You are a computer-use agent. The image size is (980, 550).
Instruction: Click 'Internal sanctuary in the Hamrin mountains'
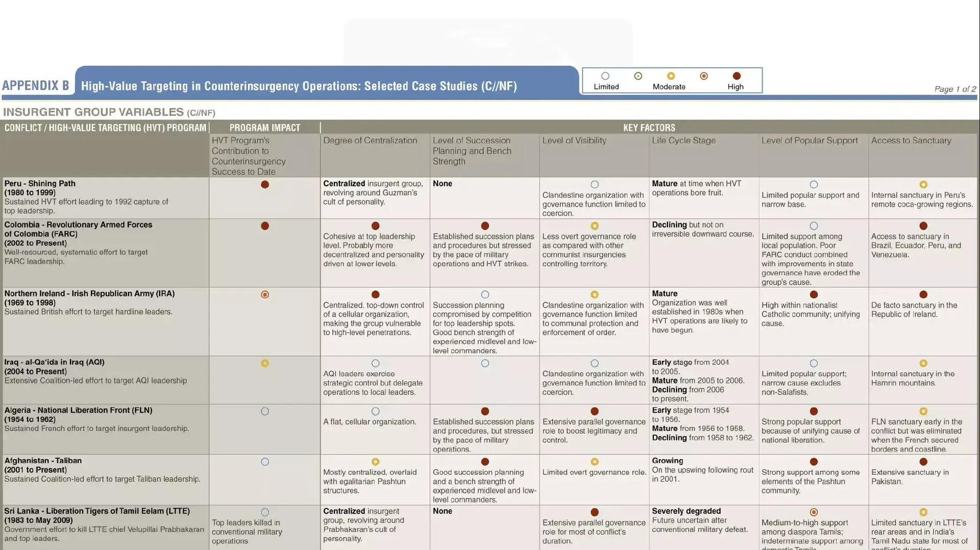[913, 379]
